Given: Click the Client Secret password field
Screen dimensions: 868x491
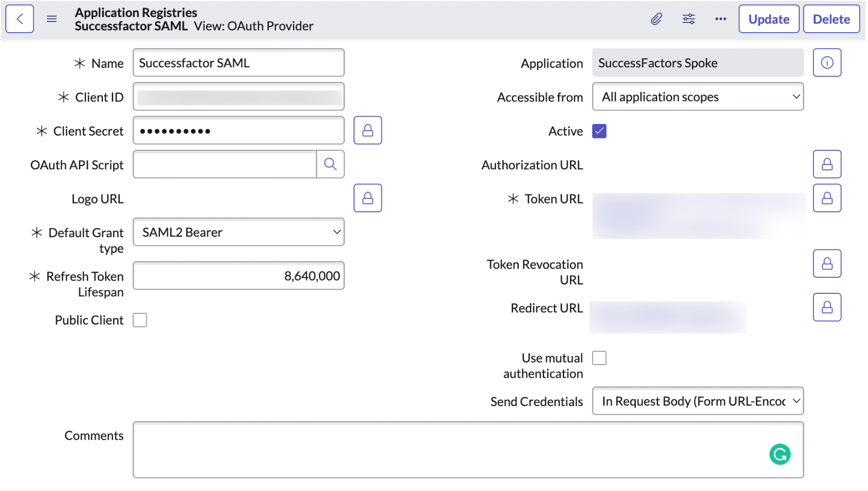Looking at the screenshot, I should point(238,130).
